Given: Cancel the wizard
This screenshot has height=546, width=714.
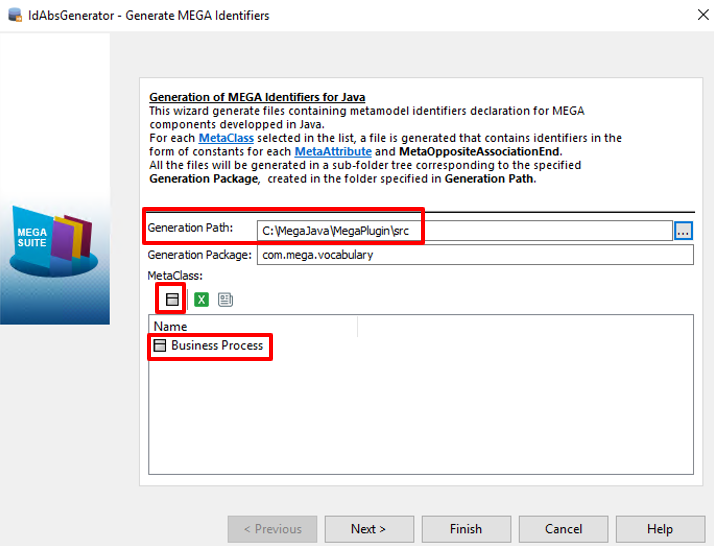Looking at the screenshot, I should (x=563, y=529).
